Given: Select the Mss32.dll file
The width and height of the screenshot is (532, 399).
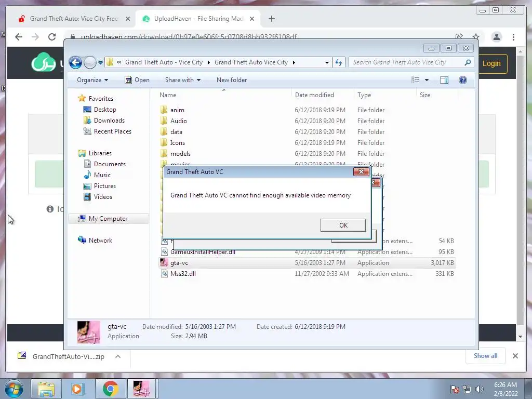Looking at the screenshot, I should click(307, 273).
